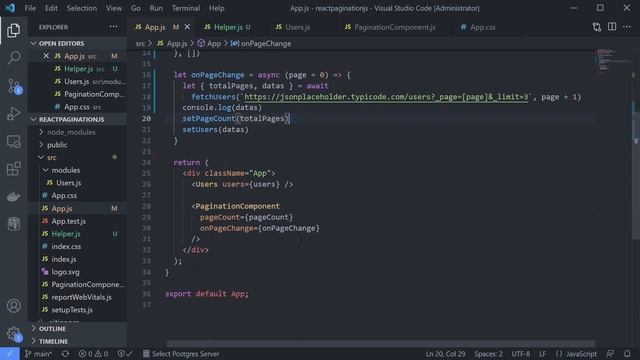Expand the Timeline section
The width and height of the screenshot is (640, 360).
coord(78,341)
